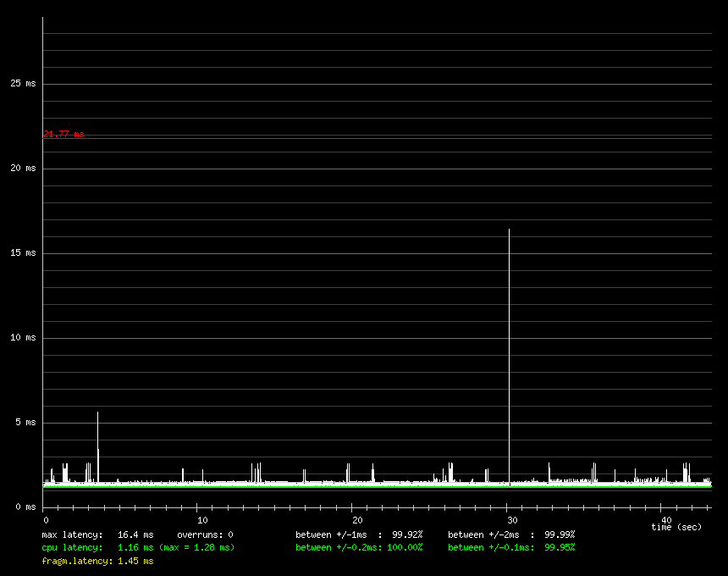This screenshot has height=576, width=728.
Task: Click the 99.99% value
Action: tap(560, 535)
